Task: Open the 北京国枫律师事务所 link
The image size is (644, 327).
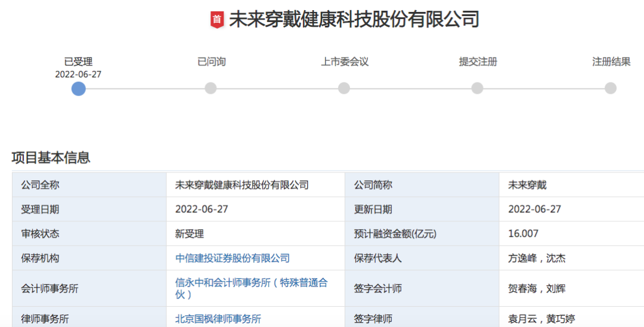Action: [x=218, y=319]
